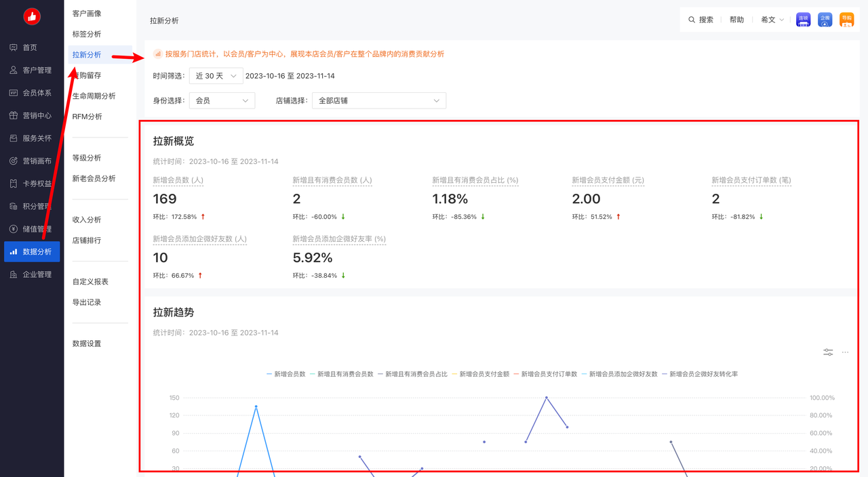
Task: Open 希文 user account menu
Action: 772,20
